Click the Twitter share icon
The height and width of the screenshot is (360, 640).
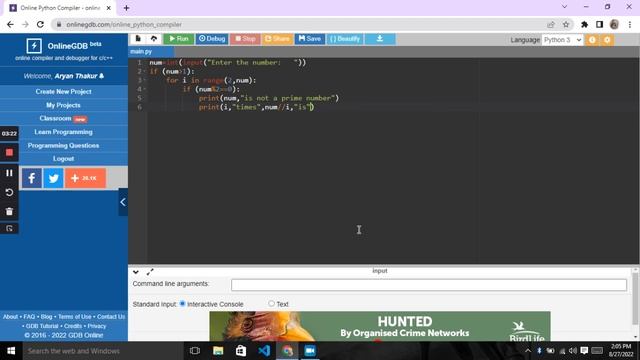click(53, 178)
